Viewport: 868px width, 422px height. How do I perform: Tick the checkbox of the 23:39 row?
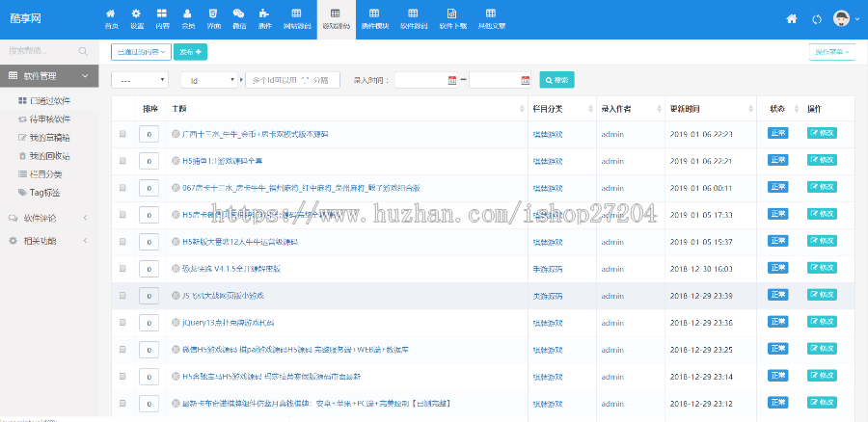click(122, 296)
